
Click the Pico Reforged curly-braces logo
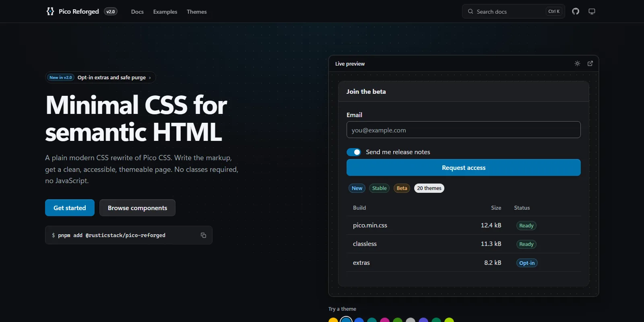[x=50, y=11]
